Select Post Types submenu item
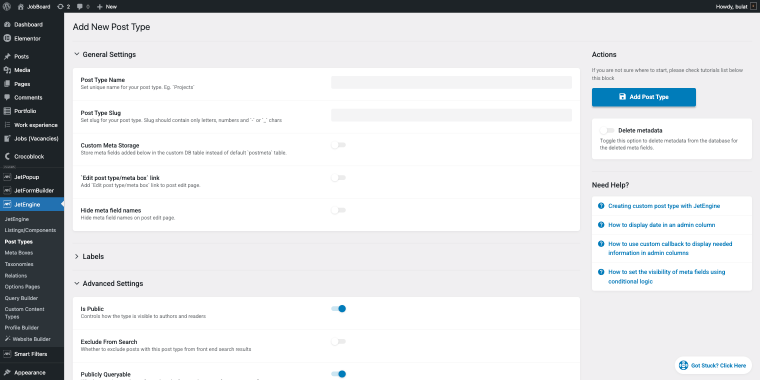The image size is (760, 380). [18, 241]
